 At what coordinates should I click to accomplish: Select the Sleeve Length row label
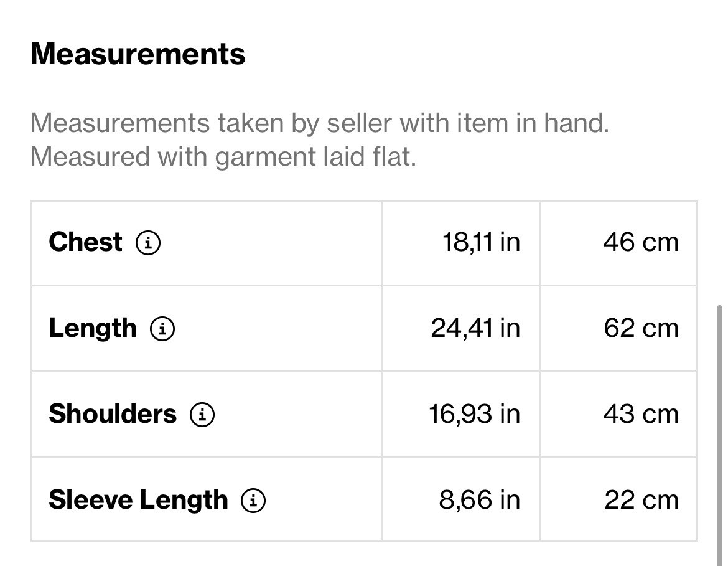pos(138,500)
